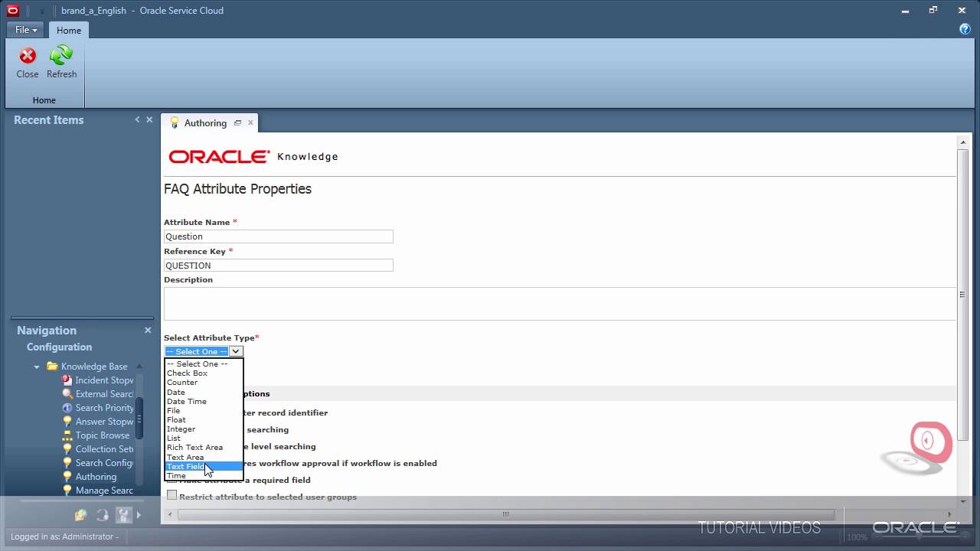
Task: Close the Navigation panel
Action: (148, 330)
